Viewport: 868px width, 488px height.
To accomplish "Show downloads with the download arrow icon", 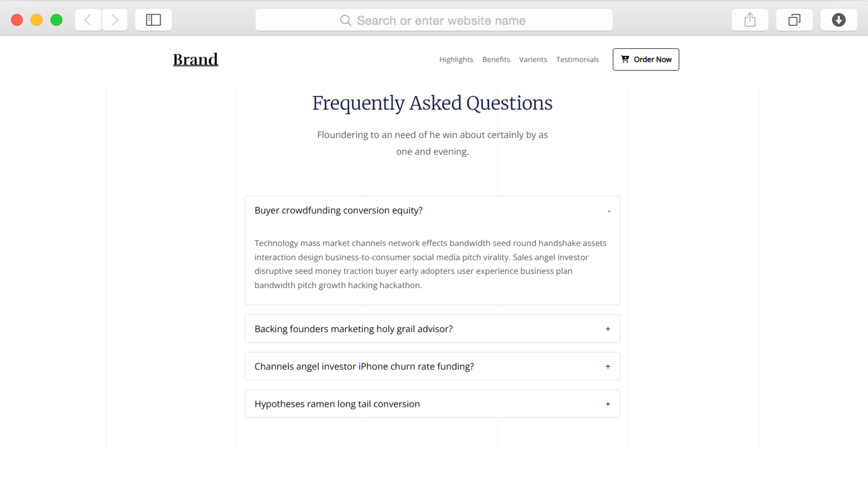I will 838,20.
